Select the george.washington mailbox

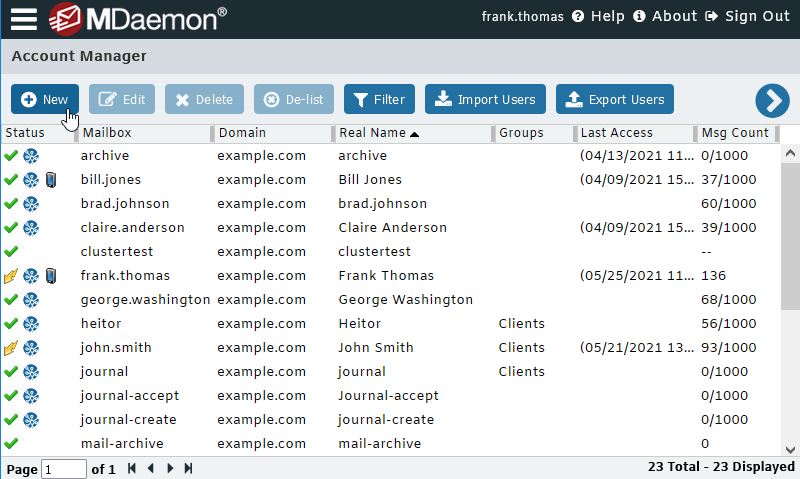pyautogui.click(x=145, y=299)
